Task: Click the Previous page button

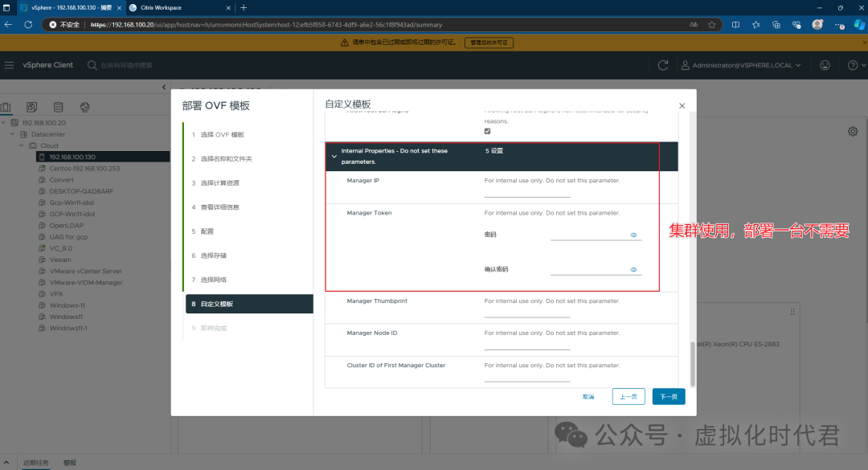Action: 628,396
